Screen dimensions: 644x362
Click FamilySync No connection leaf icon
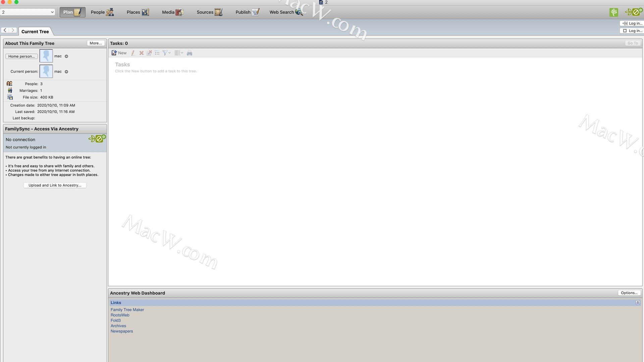tap(97, 138)
